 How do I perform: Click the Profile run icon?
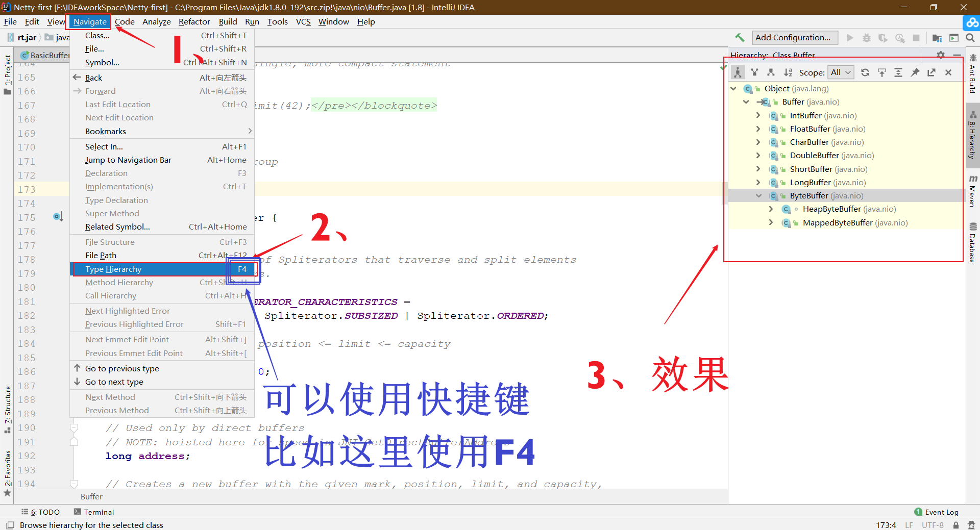pos(900,38)
